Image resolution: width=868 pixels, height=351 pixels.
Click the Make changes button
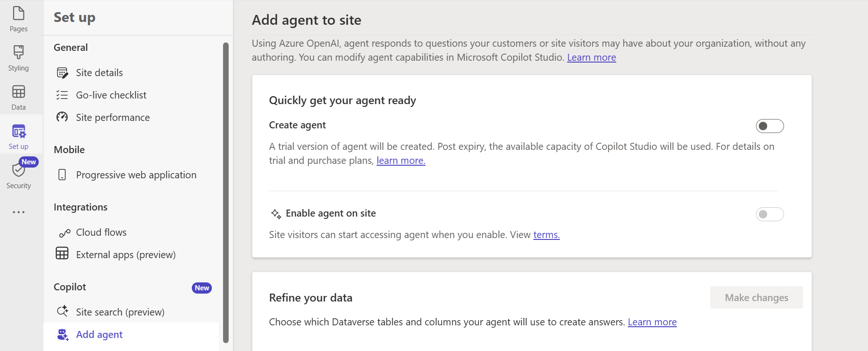pos(756,298)
